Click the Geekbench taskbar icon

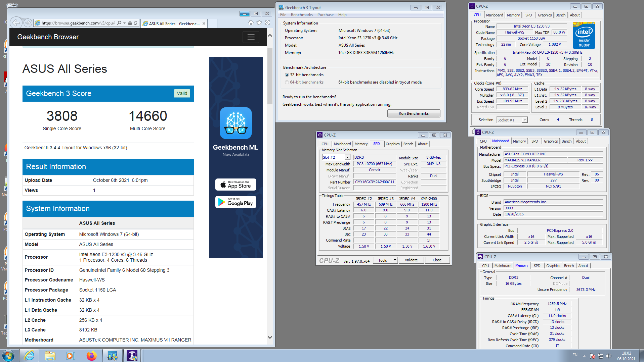[112, 356]
